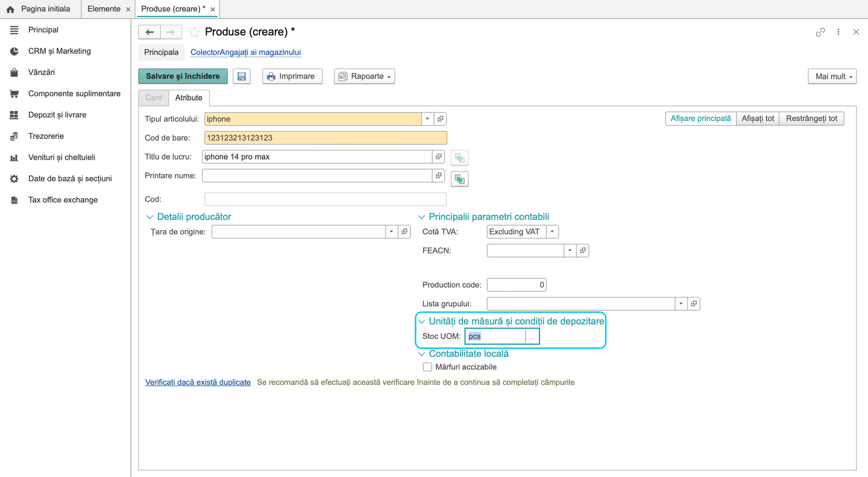The image size is (868, 477).
Task: Click the back arrow navigation button
Action: tap(149, 32)
